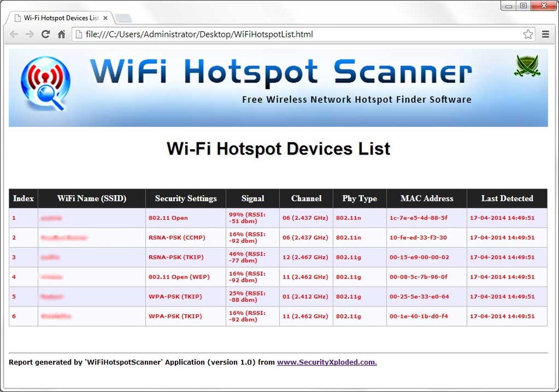The width and height of the screenshot is (559, 392).
Task: Maximize the browser window
Action: [523, 5]
